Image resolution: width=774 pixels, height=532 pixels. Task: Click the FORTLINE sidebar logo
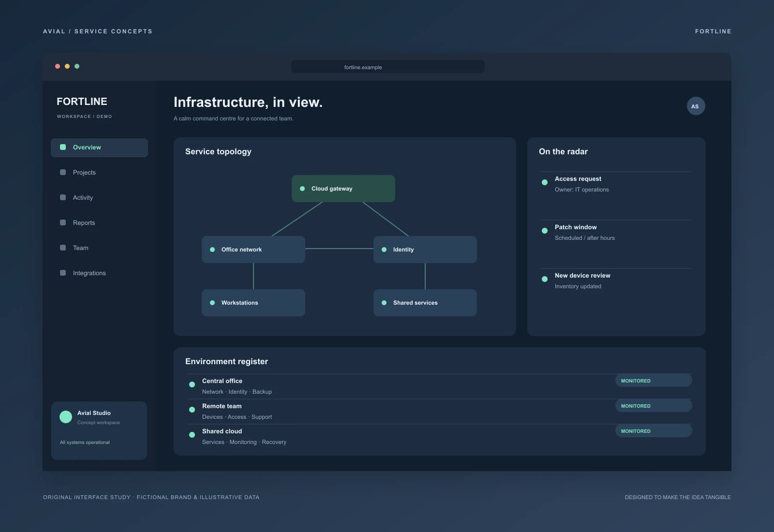(82, 102)
